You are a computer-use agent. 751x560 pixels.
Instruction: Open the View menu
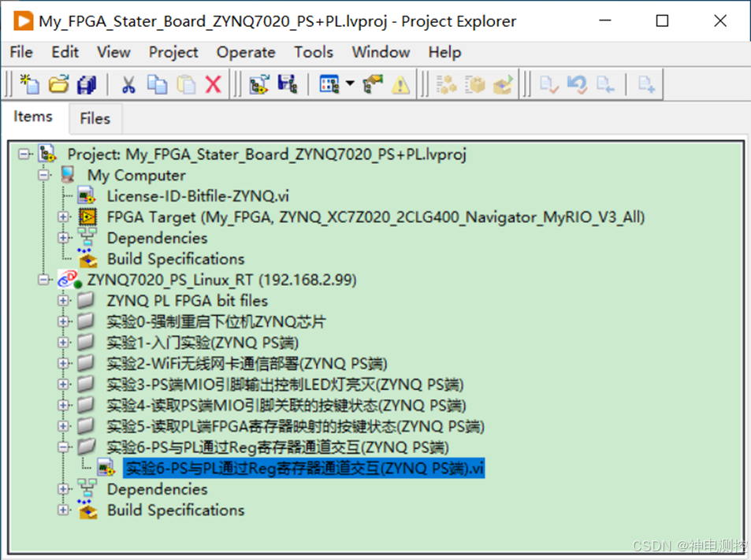(113, 52)
